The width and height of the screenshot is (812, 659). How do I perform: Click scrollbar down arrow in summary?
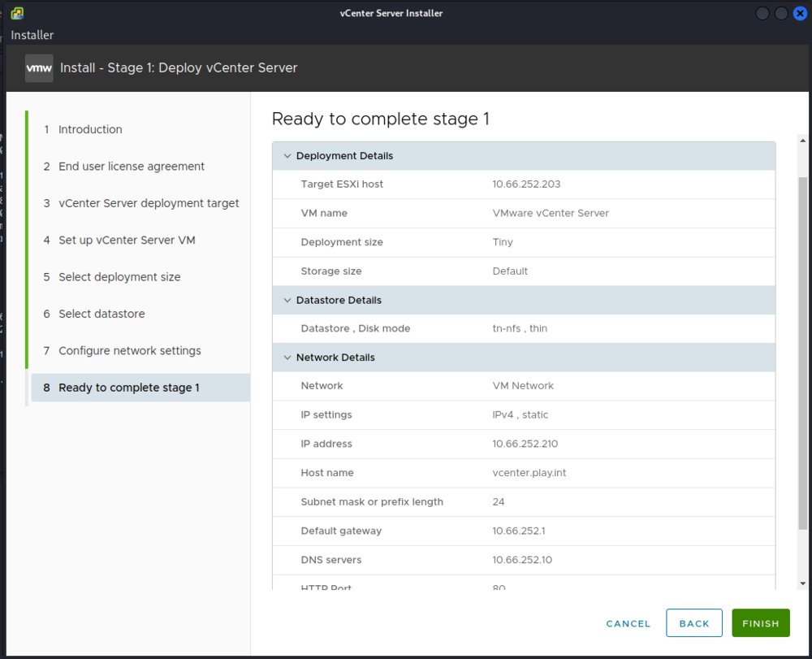coord(803,583)
